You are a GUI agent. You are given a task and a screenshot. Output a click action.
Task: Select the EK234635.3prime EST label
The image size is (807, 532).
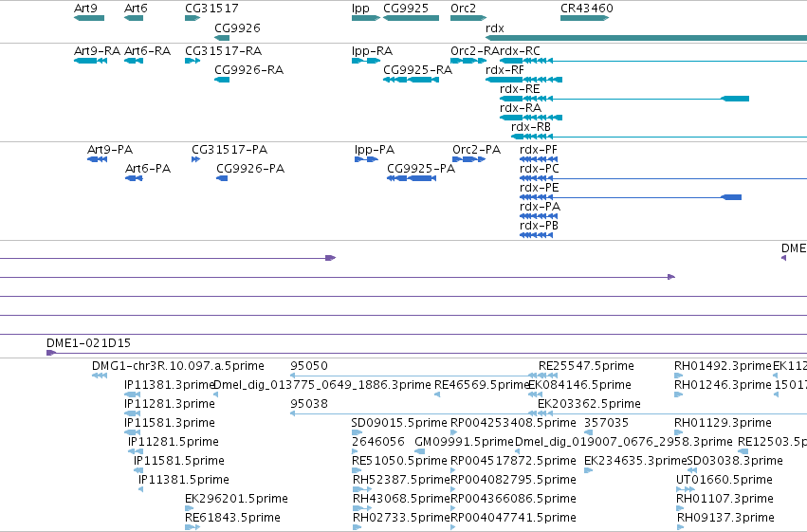click(635, 461)
